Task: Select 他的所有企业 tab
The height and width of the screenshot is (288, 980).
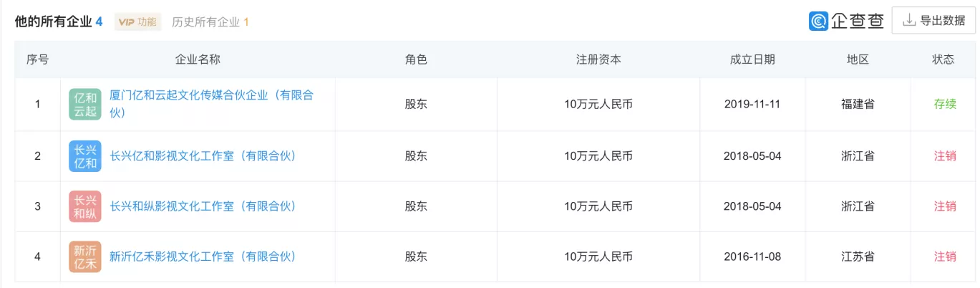Action: click(59, 21)
